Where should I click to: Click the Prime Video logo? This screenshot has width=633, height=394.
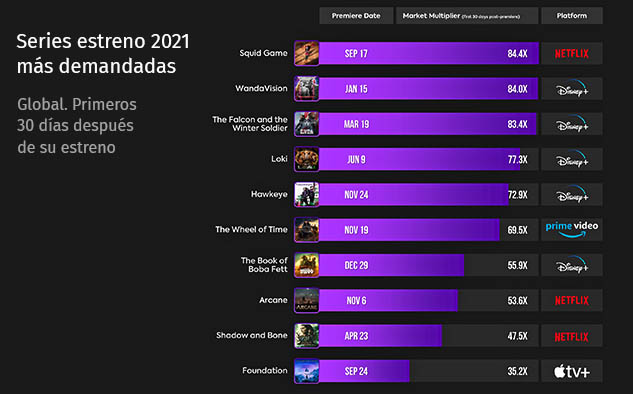point(572,229)
